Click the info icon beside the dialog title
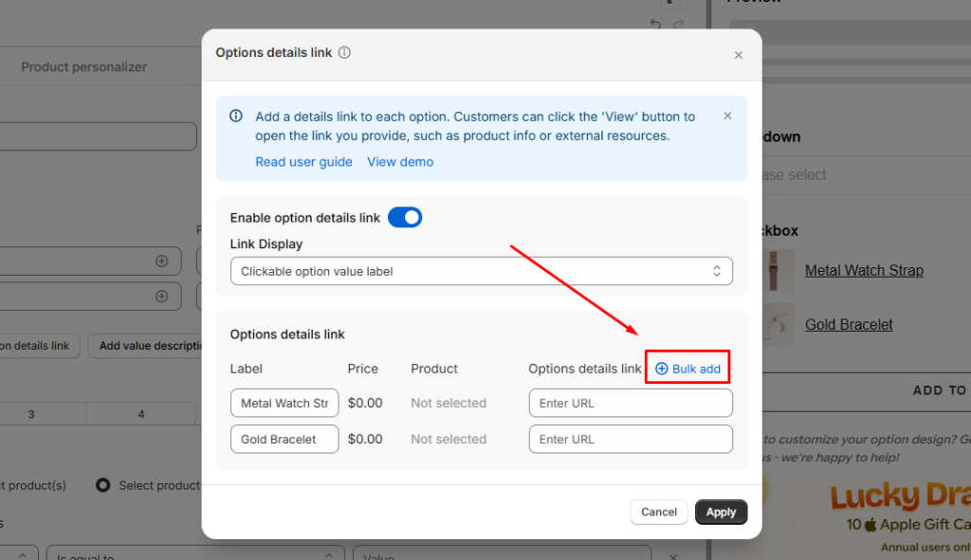Screen dimensions: 971x560 344,53
